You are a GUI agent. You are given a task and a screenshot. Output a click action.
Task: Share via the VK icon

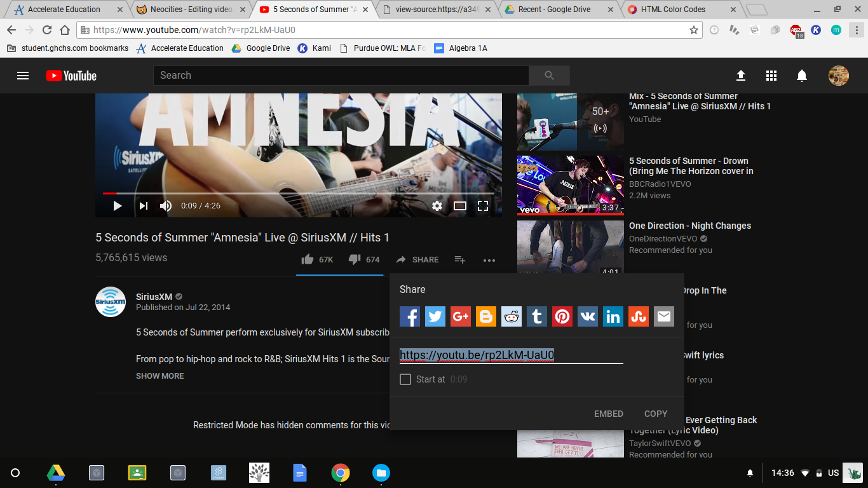click(x=588, y=316)
